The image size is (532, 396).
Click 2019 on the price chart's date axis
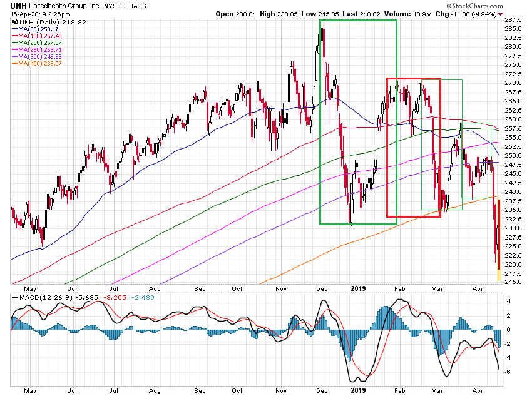point(358,288)
